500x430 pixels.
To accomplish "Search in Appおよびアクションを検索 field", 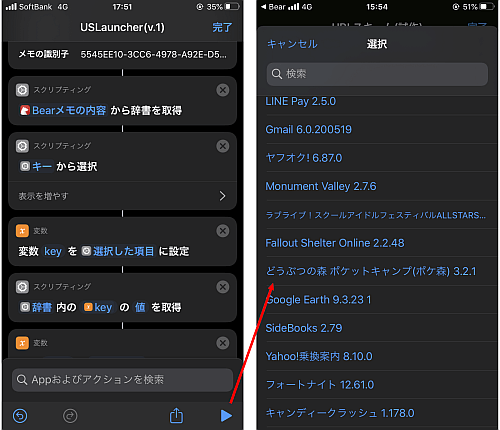I will [x=122, y=380].
